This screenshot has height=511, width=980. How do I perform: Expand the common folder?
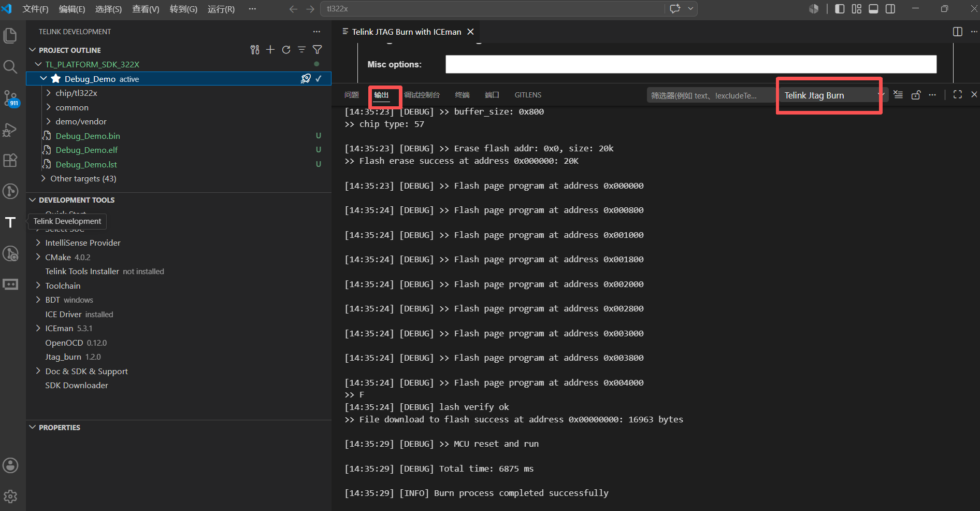[x=49, y=107]
